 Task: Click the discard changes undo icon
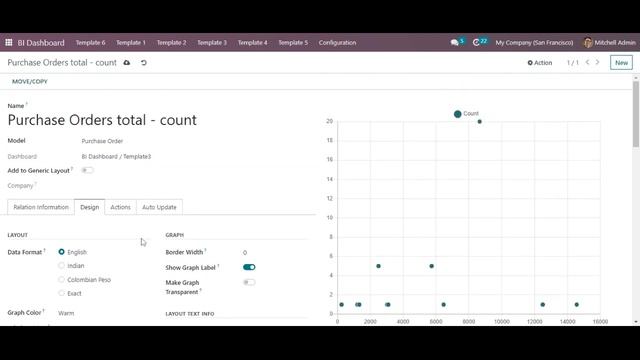click(x=144, y=63)
